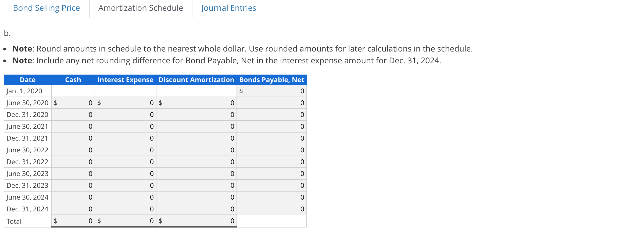Select the Interest Expense cell for Dec. 31, 2024
The width and height of the screenshot is (644, 235).
125,209
